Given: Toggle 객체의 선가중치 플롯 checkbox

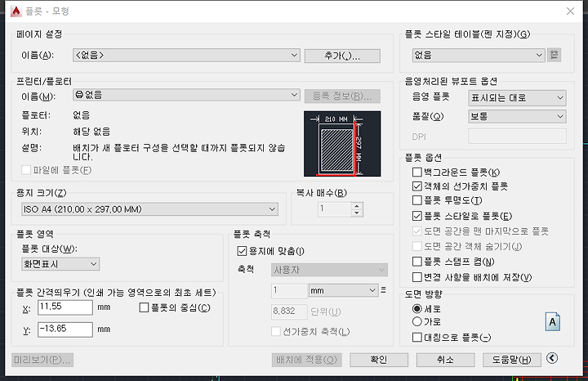Looking at the screenshot, I should [x=417, y=186].
